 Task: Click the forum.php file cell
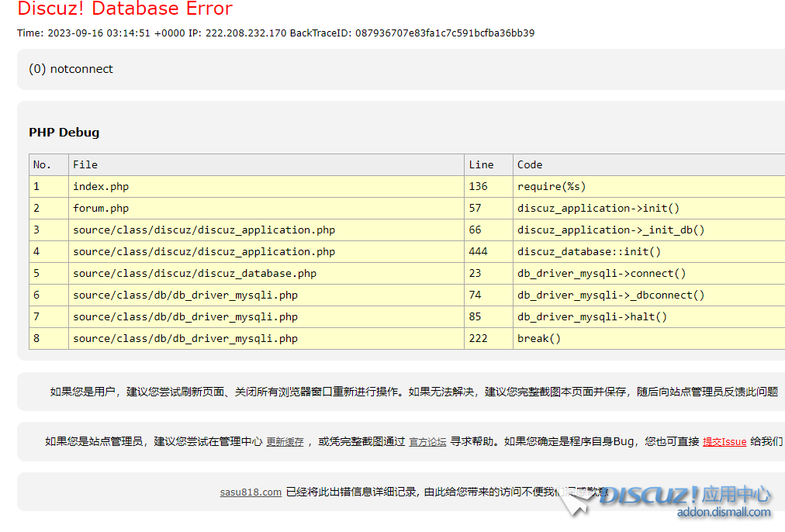[x=266, y=208]
